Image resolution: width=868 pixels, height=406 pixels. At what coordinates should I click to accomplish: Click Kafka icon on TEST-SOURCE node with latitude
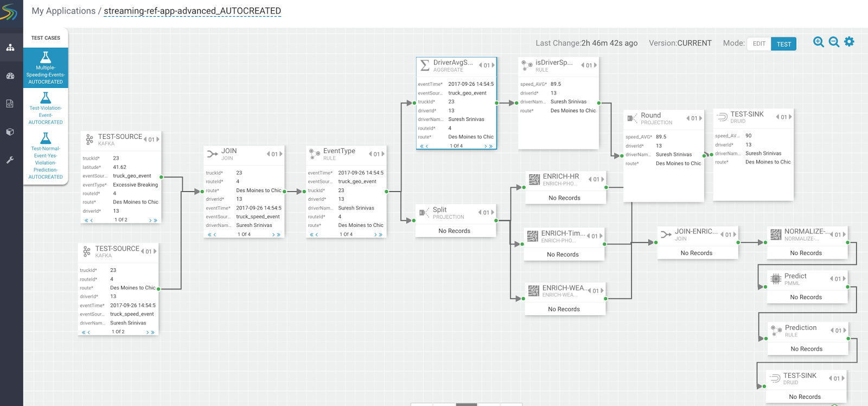point(90,139)
